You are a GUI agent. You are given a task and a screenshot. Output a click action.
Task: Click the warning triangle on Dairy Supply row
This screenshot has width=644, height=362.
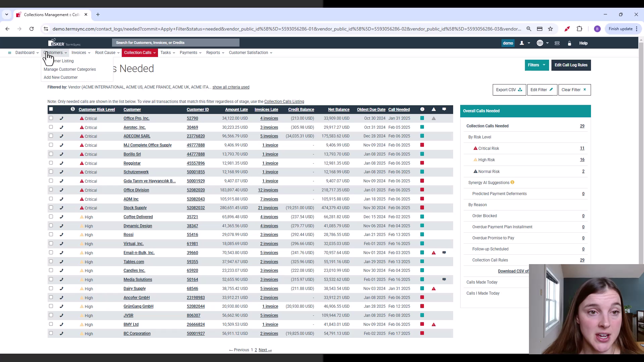tap(434, 288)
